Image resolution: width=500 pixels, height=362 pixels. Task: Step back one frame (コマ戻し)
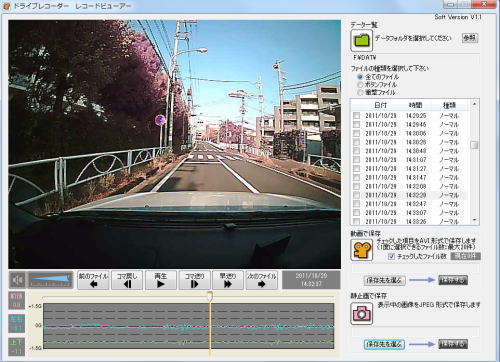(127, 280)
